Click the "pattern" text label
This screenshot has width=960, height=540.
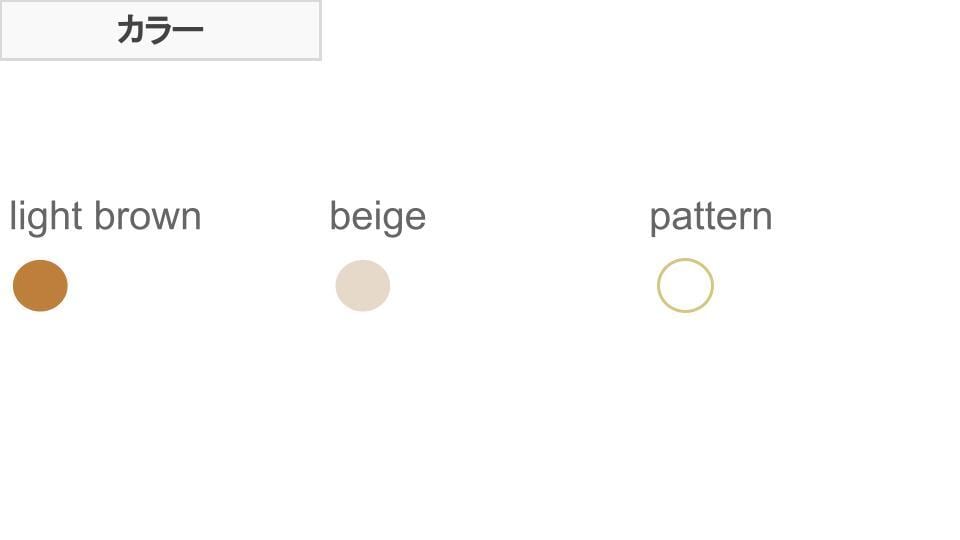pyautogui.click(x=710, y=217)
